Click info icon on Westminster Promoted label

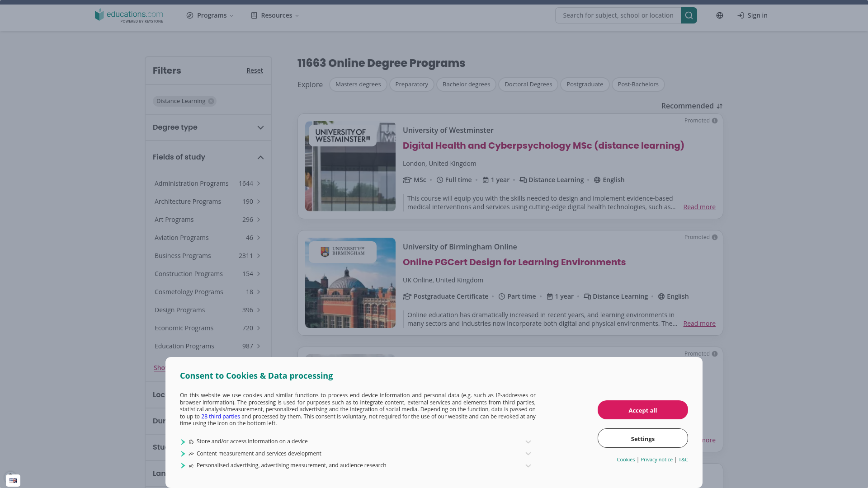[x=715, y=121]
